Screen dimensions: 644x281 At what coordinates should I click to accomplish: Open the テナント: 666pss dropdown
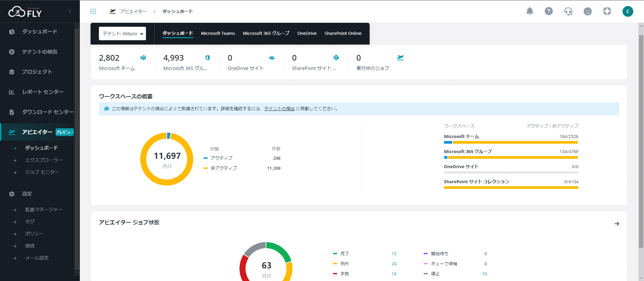tap(122, 33)
